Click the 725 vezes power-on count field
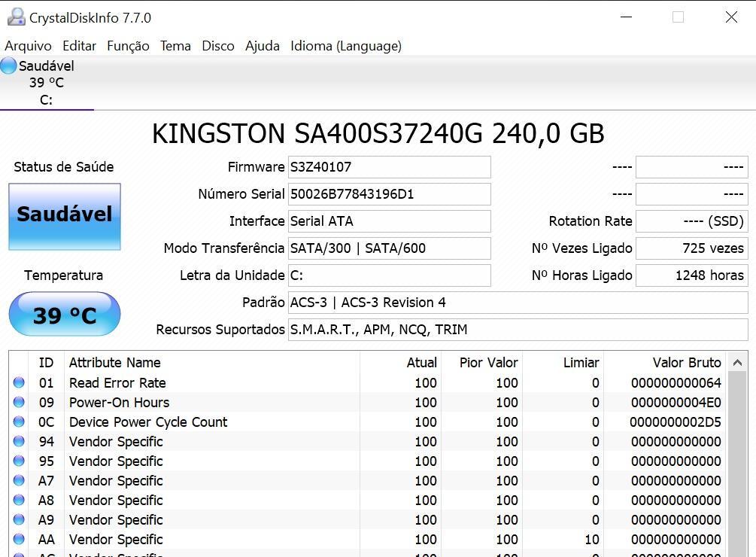Image resolution: width=756 pixels, height=557 pixels. pos(692,248)
